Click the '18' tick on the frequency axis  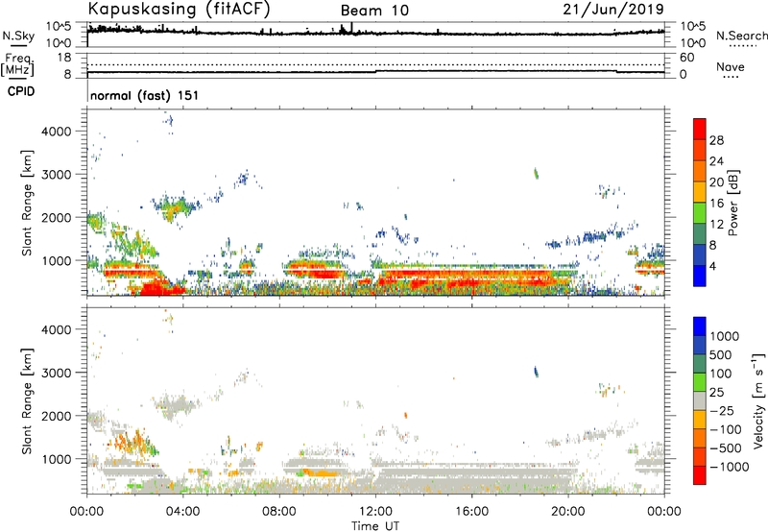tap(64, 58)
